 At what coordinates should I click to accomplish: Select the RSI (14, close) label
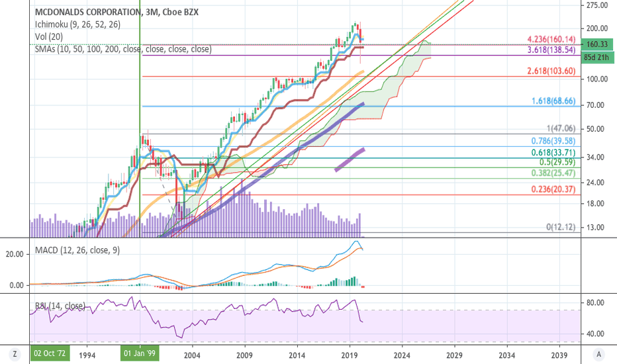60,306
